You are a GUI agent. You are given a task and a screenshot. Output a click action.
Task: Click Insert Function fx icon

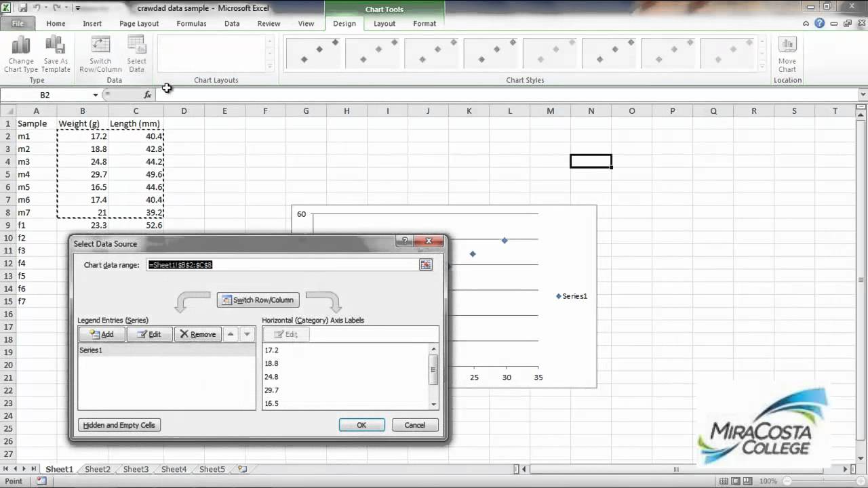[148, 95]
